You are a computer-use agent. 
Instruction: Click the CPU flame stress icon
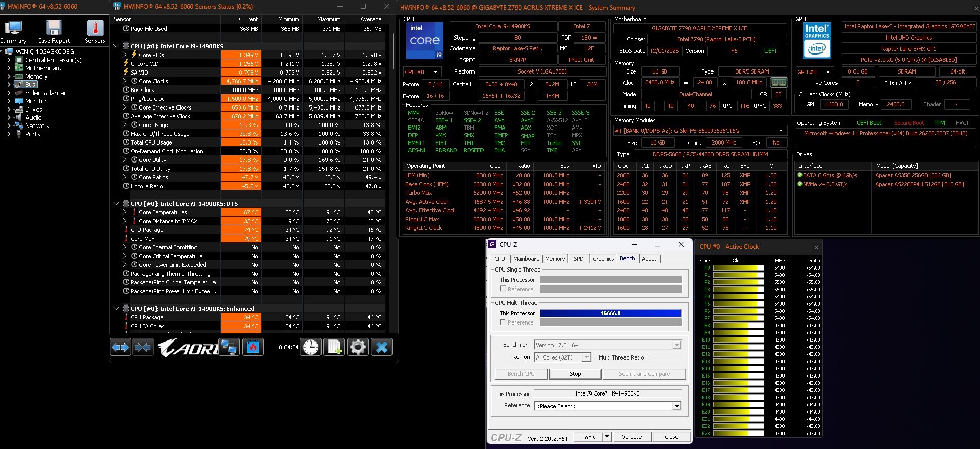click(x=253, y=347)
